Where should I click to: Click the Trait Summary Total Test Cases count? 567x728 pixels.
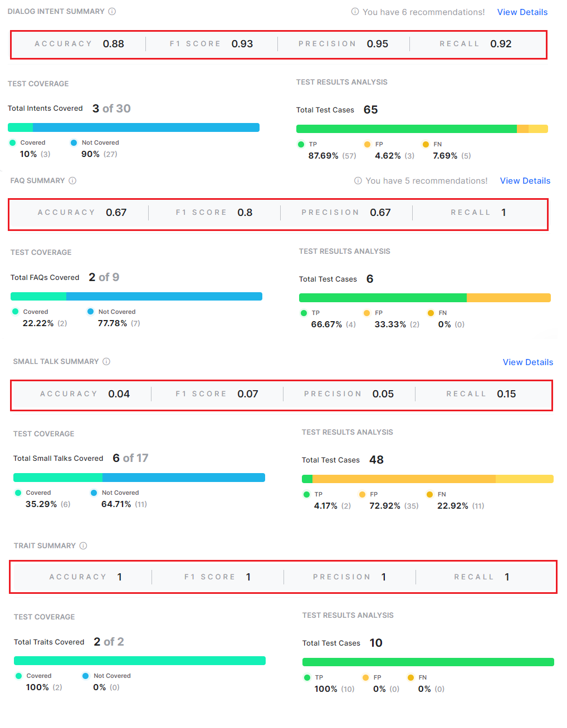click(x=376, y=643)
